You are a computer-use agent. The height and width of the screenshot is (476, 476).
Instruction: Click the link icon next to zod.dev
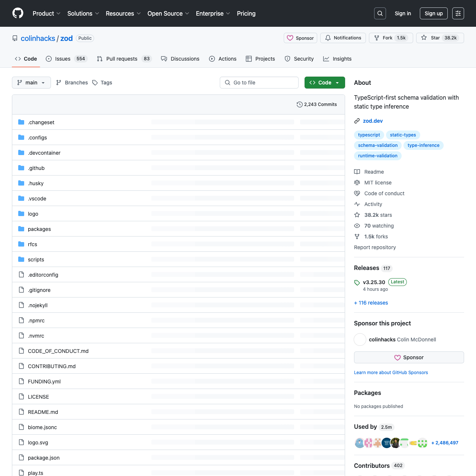click(x=357, y=121)
